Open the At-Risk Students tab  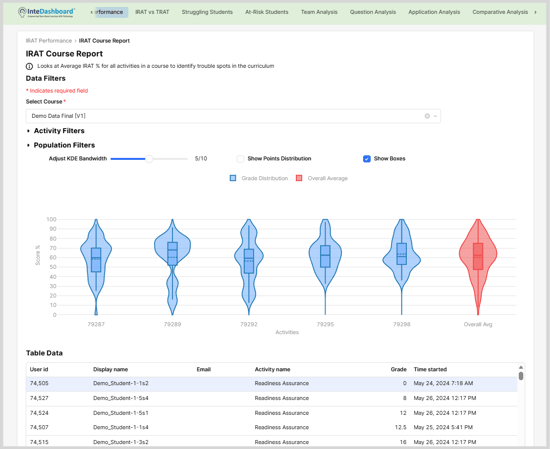coord(267,12)
